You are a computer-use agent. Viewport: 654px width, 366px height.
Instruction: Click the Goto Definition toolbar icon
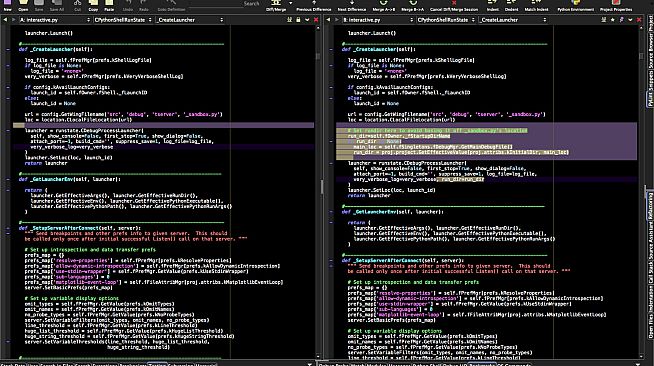[x=171, y=5]
